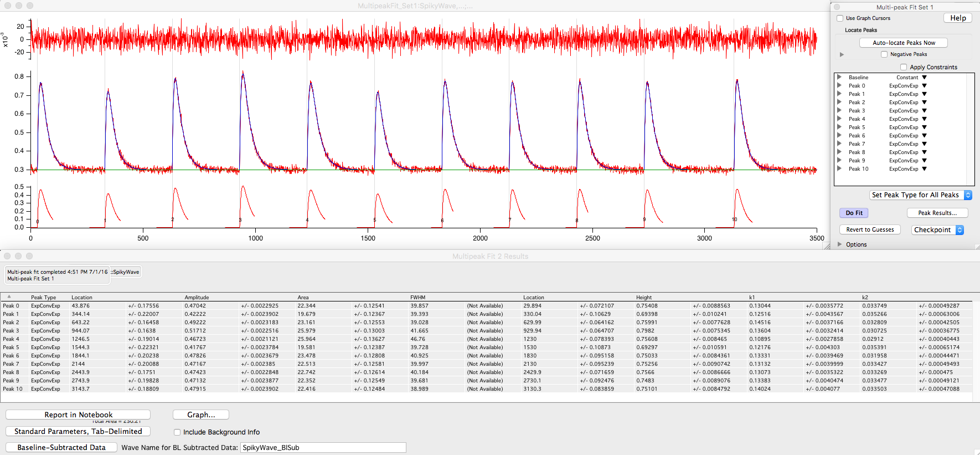Check the Include Background Info option

(177, 432)
